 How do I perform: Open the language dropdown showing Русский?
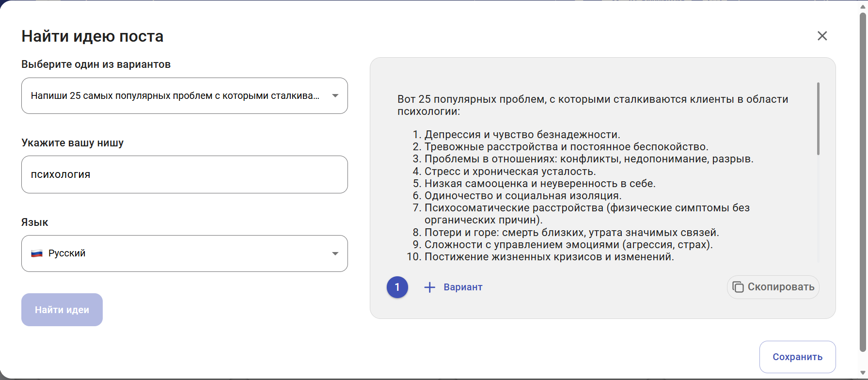click(185, 253)
